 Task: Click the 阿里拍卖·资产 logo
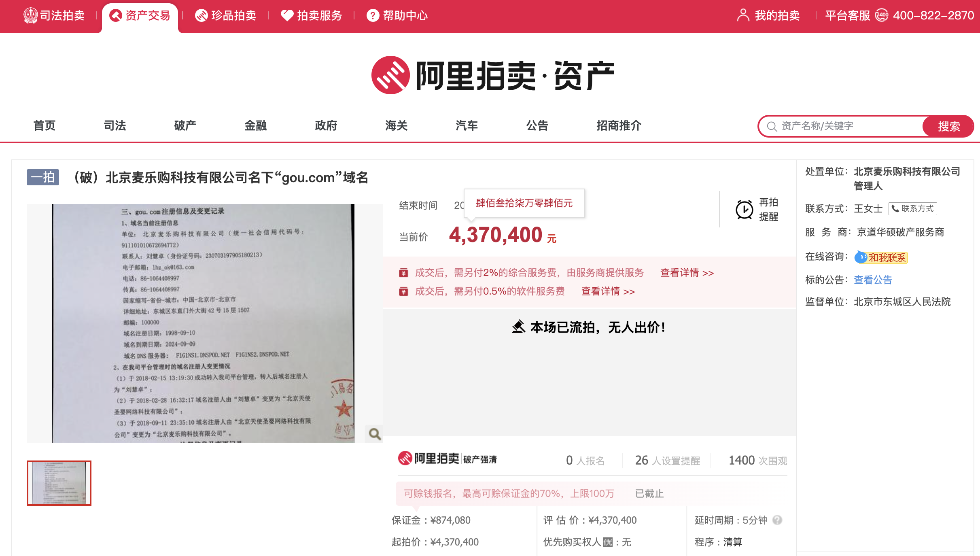(x=493, y=75)
